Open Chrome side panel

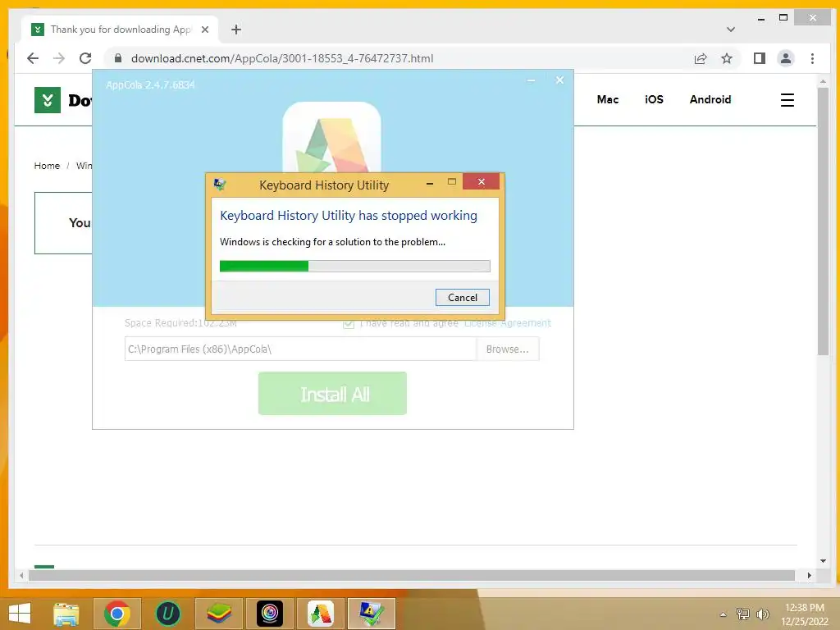tap(759, 58)
